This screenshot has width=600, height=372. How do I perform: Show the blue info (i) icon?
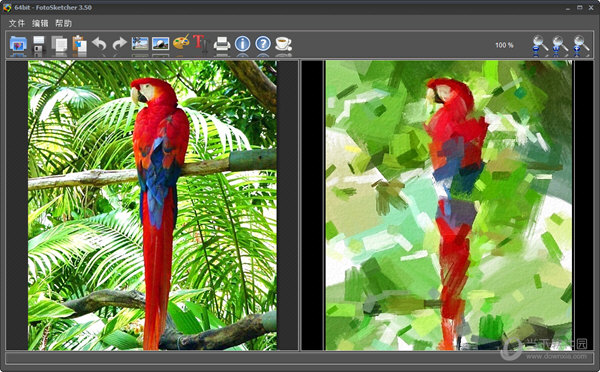tap(243, 44)
